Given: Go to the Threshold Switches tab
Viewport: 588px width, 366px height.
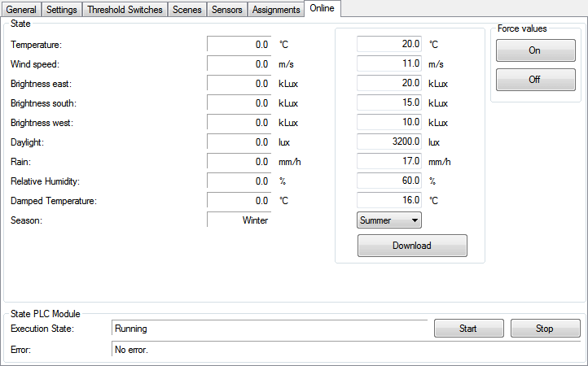Looking at the screenshot, I should click(125, 10).
